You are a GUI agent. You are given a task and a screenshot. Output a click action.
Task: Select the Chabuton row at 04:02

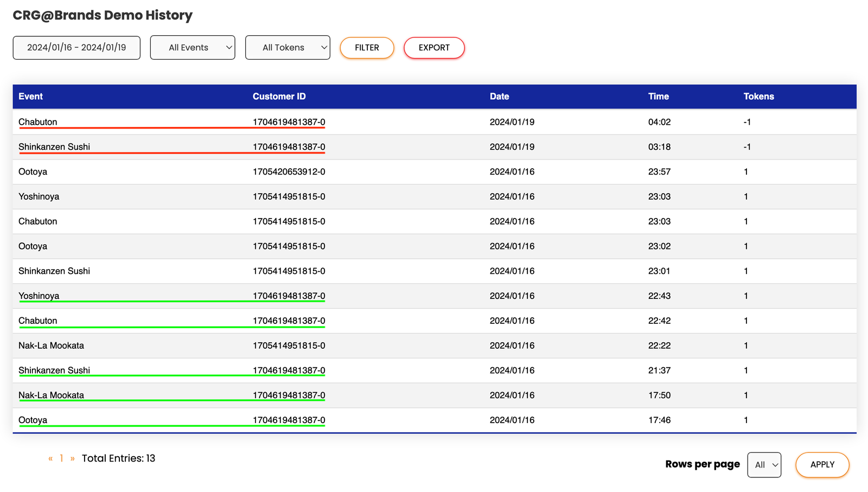coord(38,122)
